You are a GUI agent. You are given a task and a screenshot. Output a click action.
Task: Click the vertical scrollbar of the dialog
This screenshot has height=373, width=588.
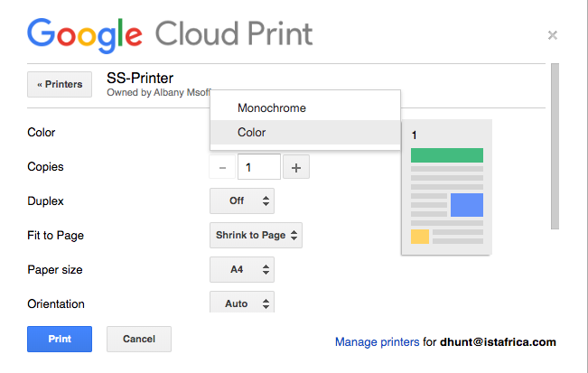[555, 146]
